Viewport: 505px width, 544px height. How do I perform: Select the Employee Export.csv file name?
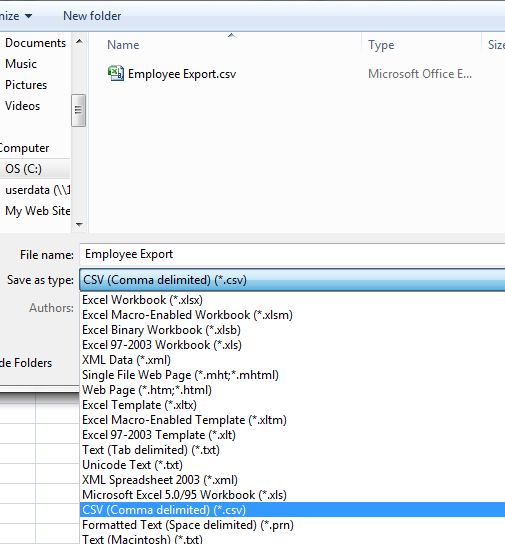coord(182,74)
